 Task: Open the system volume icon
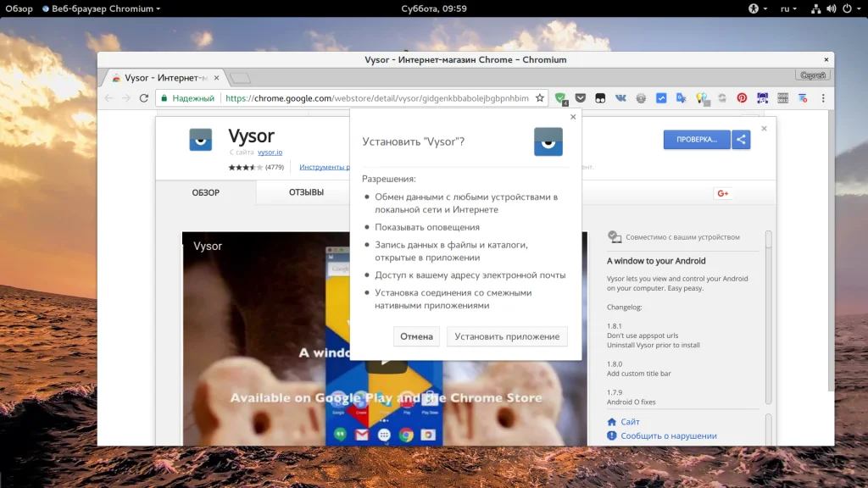831,8
